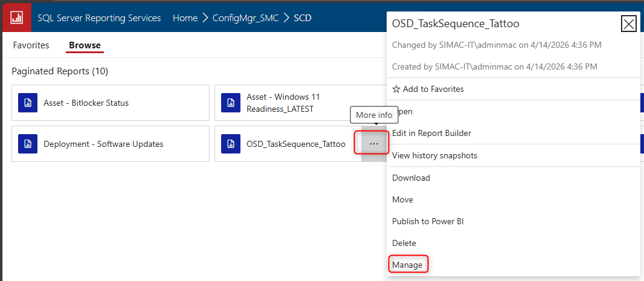Open the Asset - Bitlocker Status report icon
The width and height of the screenshot is (644, 281).
(28, 103)
